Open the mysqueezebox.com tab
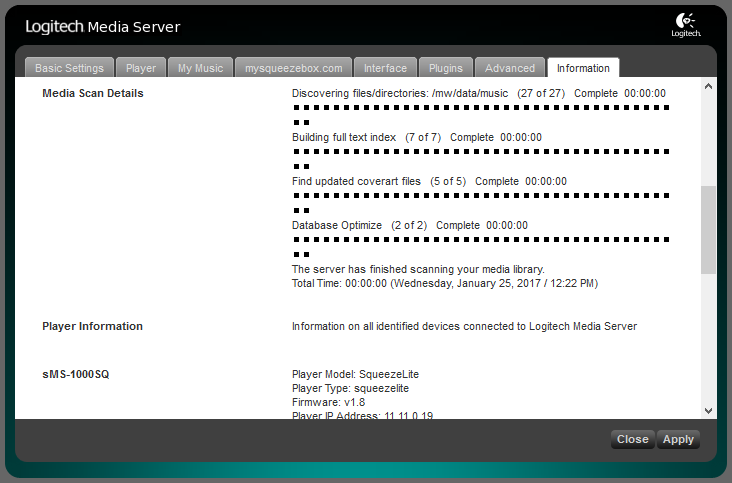Viewport: 732px width, 483px height. 293,68
